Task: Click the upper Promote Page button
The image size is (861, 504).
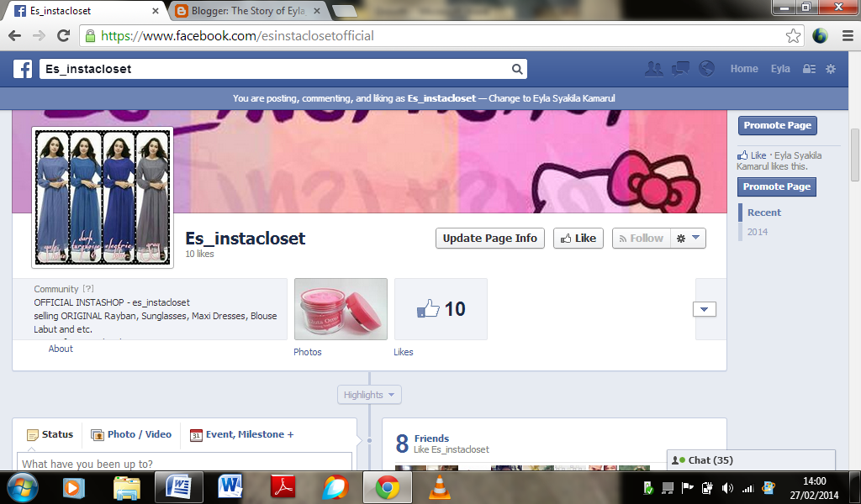Action: (778, 126)
